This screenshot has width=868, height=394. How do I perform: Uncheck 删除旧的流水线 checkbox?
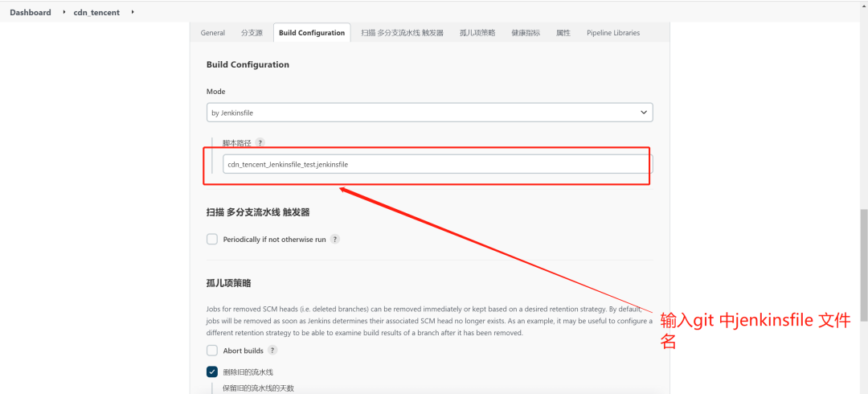212,371
